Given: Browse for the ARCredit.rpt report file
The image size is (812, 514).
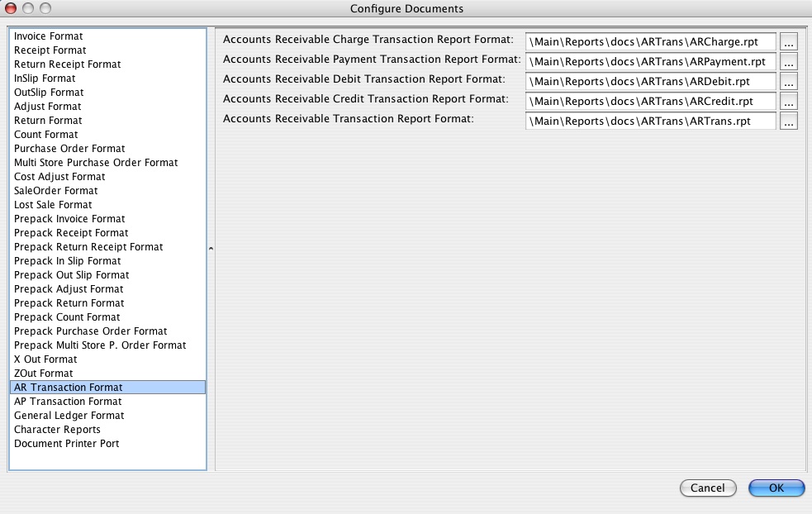Looking at the screenshot, I should click(788, 101).
